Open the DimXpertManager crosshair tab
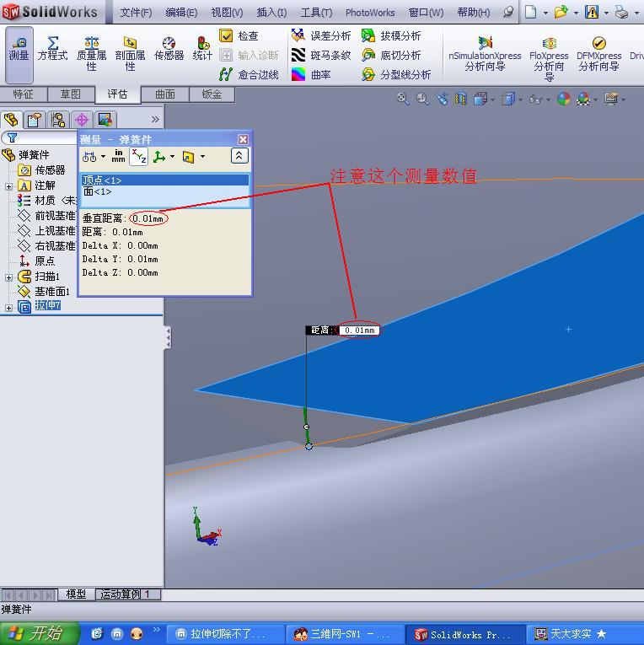 click(x=82, y=119)
